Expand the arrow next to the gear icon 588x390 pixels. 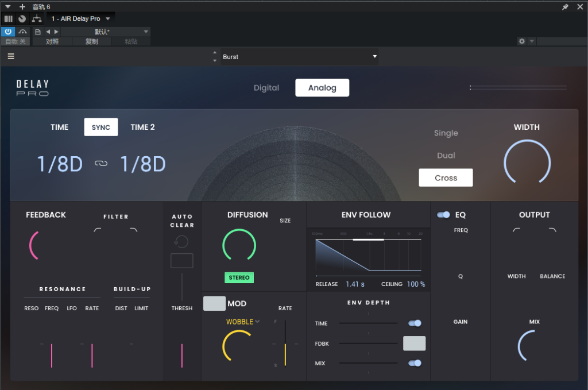[x=531, y=41]
